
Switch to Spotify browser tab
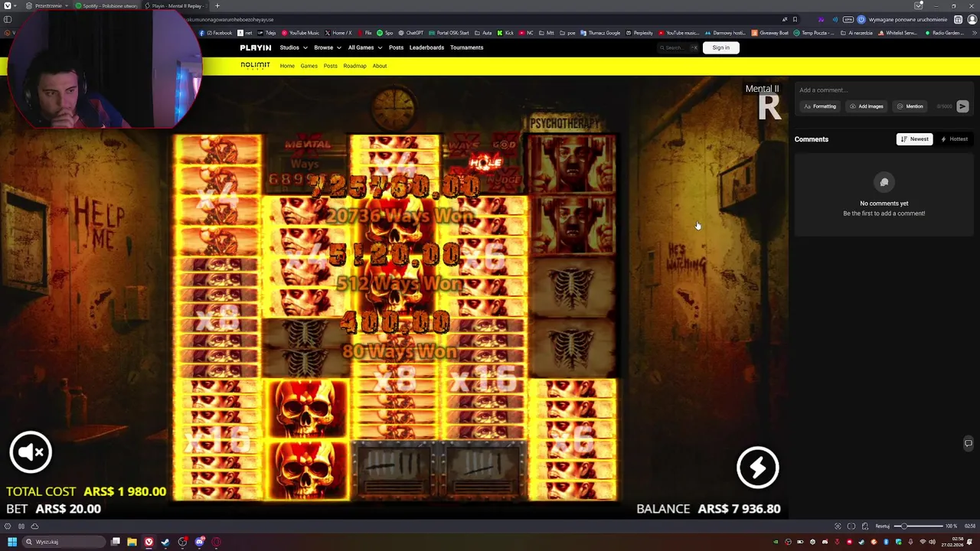pos(108,5)
